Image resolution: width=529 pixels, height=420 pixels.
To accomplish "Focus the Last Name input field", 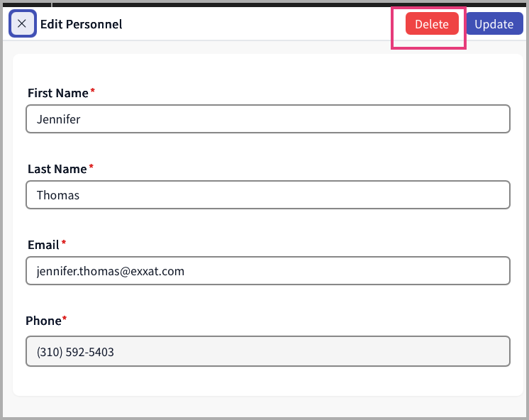I will tap(268, 195).
